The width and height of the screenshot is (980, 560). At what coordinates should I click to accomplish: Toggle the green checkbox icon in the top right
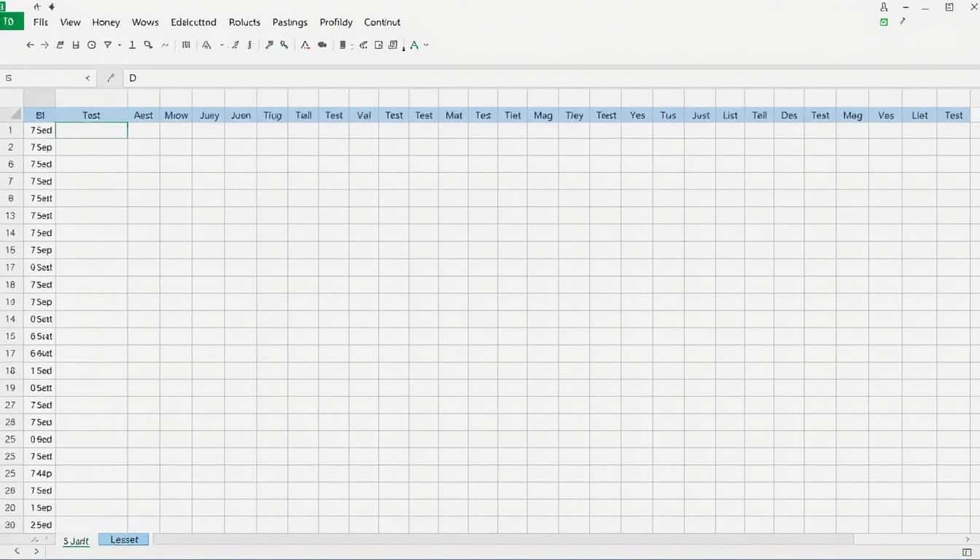884,22
